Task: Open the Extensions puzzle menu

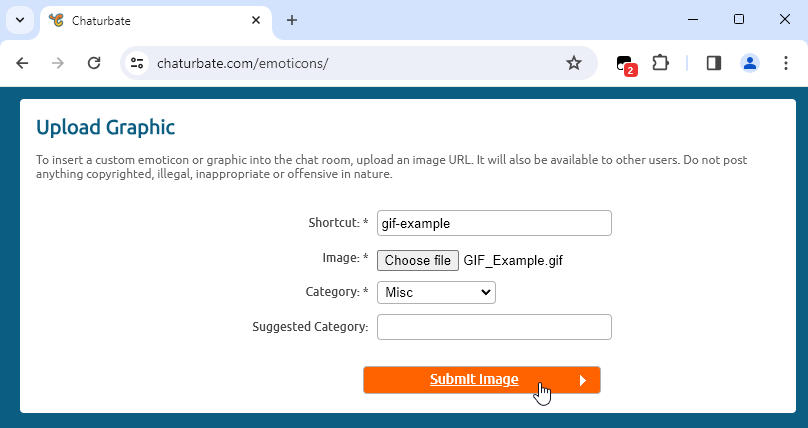Action: [660, 63]
